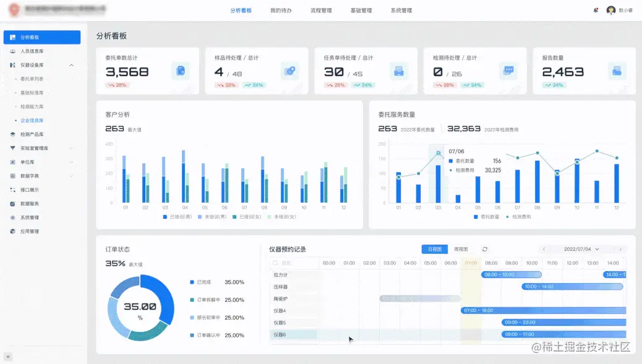This screenshot has height=364, width=642.
Task: Open 应用管理 from the left sidebar
Action: click(x=32, y=231)
